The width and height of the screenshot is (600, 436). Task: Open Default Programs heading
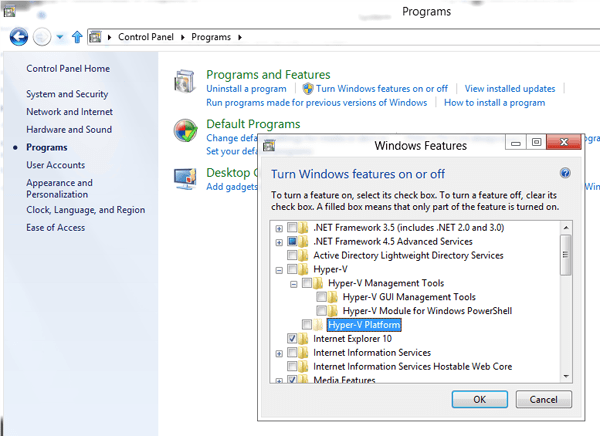pyautogui.click(x=253, y=124)
